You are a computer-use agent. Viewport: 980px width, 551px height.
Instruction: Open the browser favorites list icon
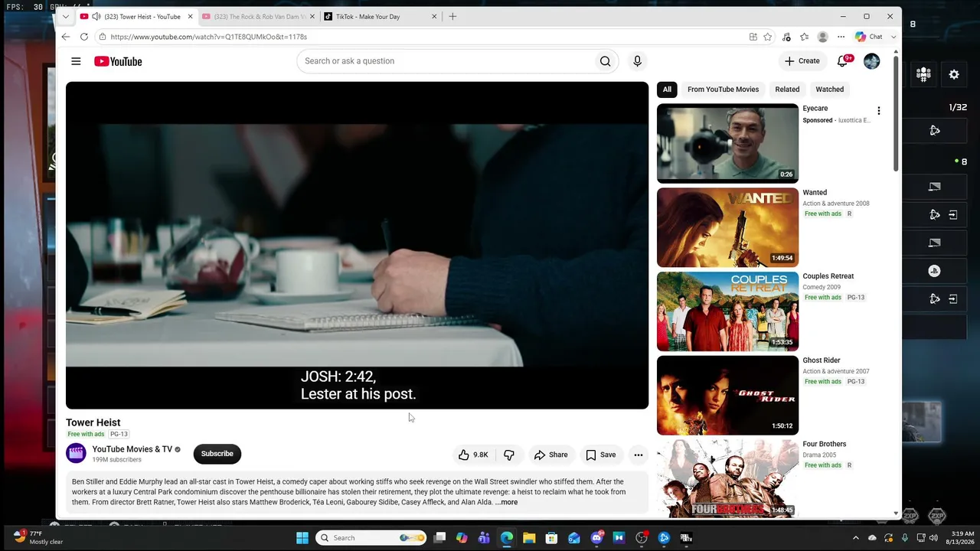(x=804, y=37)
